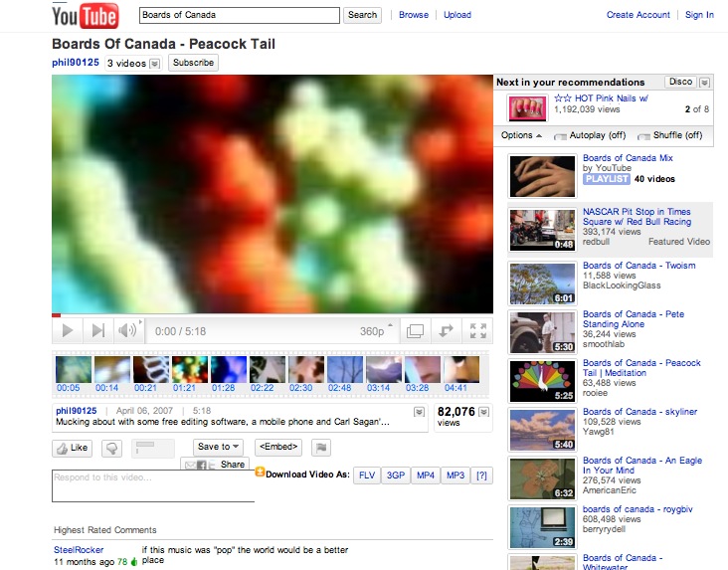Open boards of canada - roygbiv video
The height and width of the screenshot is (570, 728).
pos(637,509)
